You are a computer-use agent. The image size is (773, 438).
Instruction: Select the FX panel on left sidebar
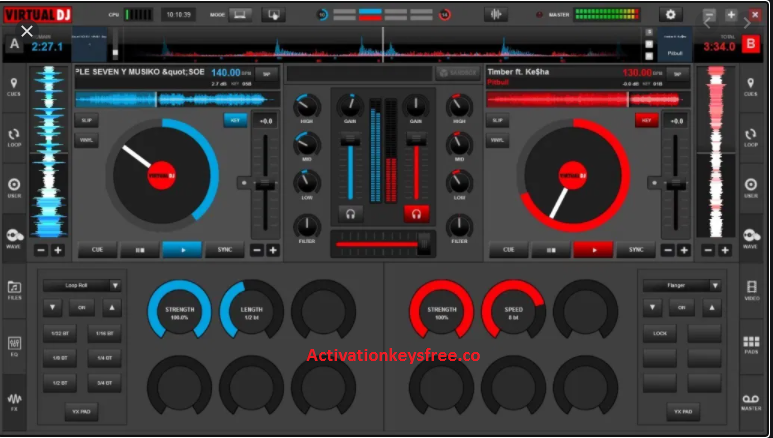click(x=14, y=402)
